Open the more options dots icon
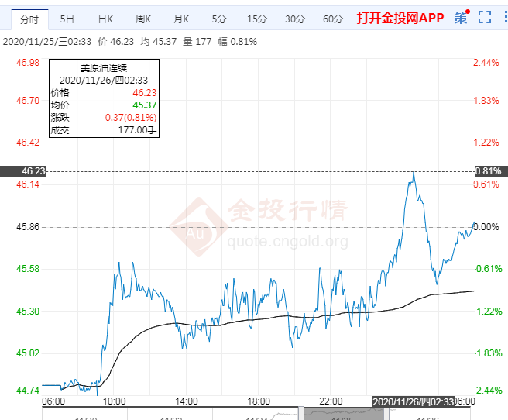Image resolution: width=508 pixels, height=420 pixels. pos(506,17)
